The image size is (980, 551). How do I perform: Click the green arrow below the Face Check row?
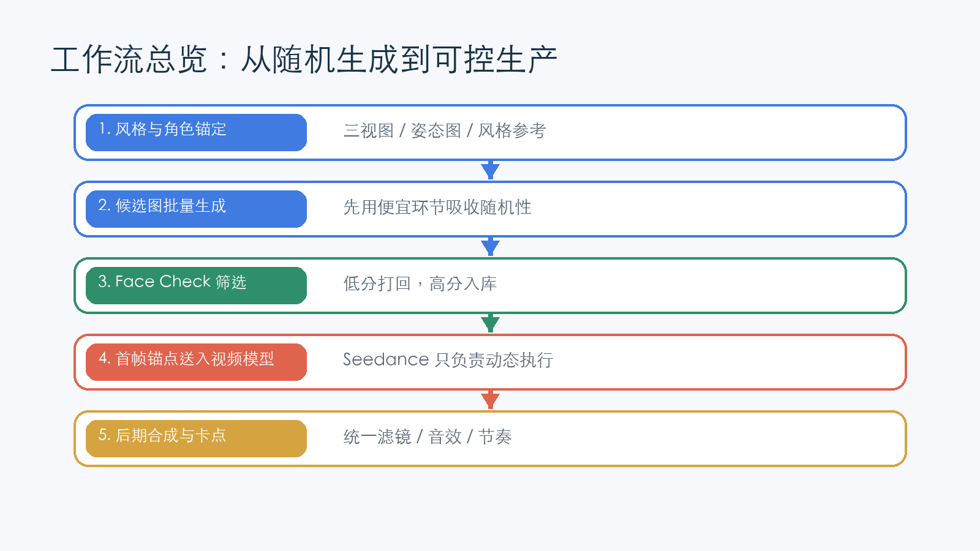[x=490, y=323]
